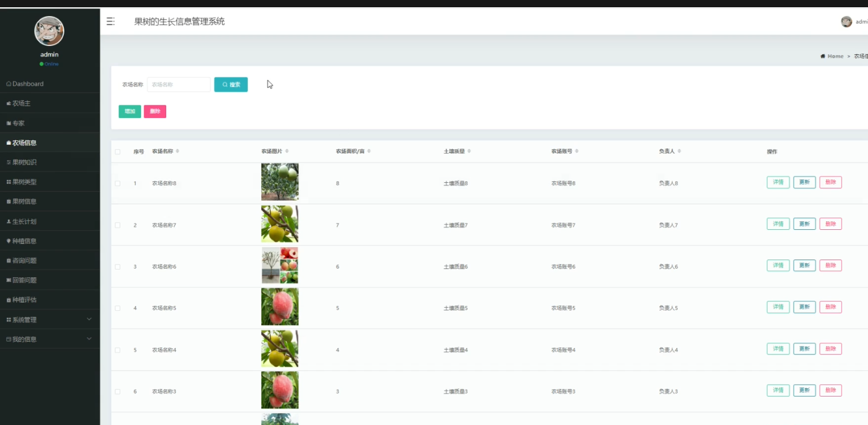Open the farm image thumbnail of 农场名称6

(x=280, y=265)
